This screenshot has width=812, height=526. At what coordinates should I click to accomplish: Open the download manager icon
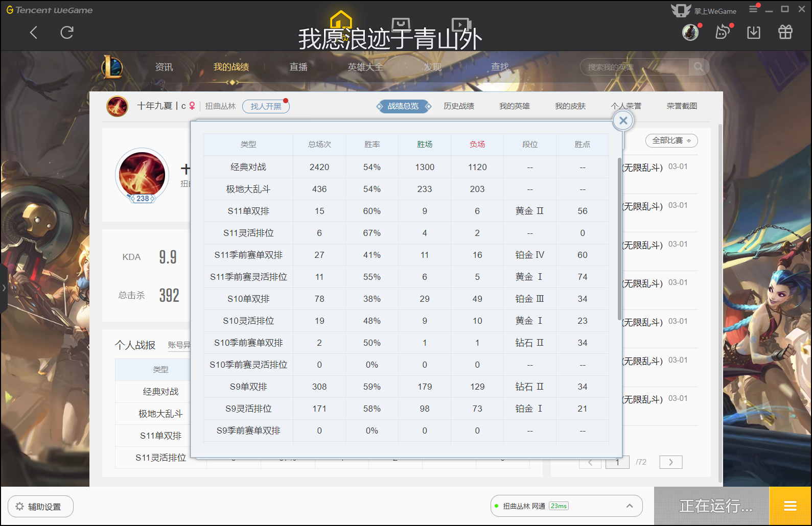coord(754,33)
